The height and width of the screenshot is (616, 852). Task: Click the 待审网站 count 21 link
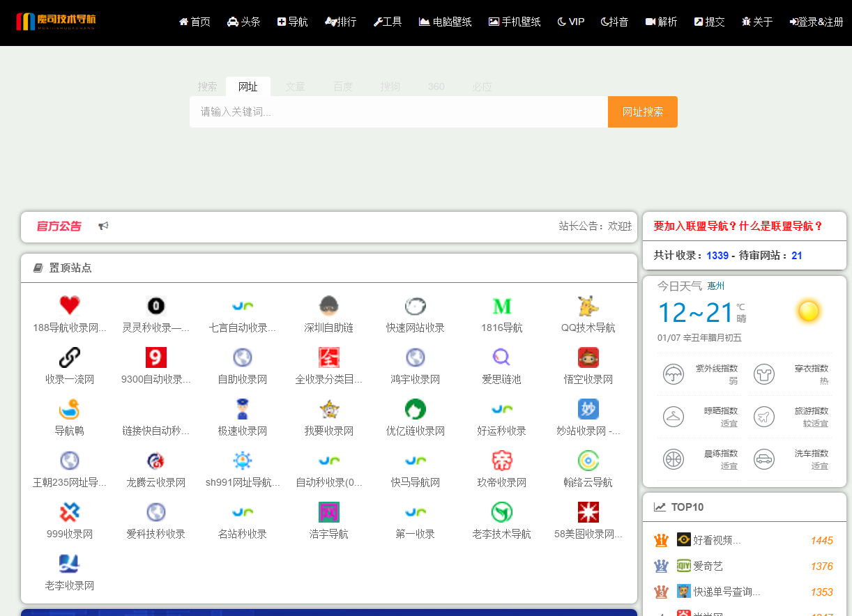[x=796, y=256]
